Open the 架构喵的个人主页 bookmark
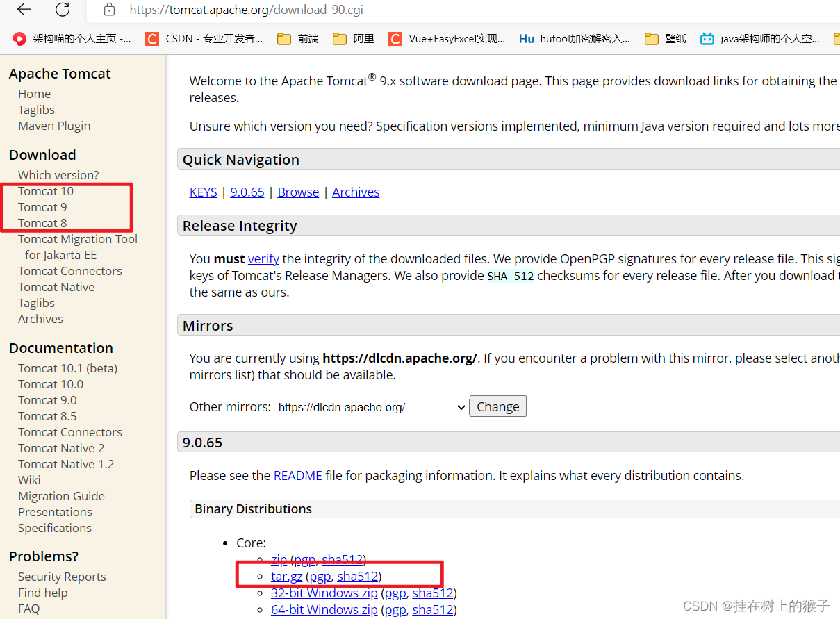Image resolution: width=840 pixels, height=619 pixels. coord(72,39)
